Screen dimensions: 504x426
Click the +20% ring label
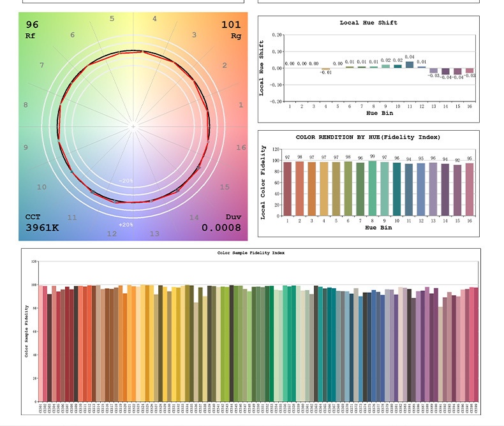[126, 225]
